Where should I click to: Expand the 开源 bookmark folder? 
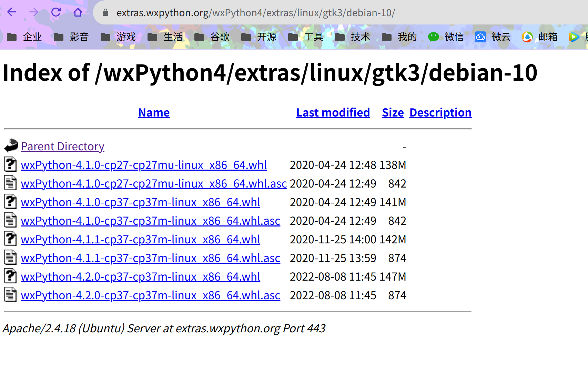pos(258,37)
